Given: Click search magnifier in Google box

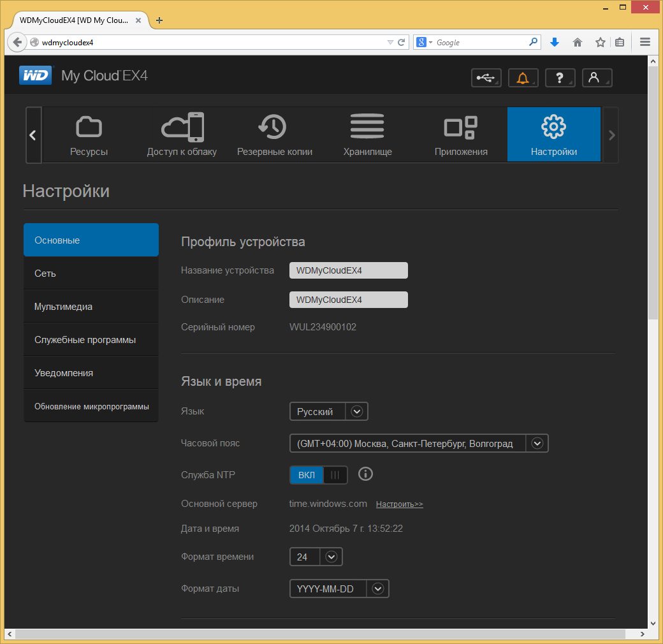Looking at the screenshot, I should [533, 42].
